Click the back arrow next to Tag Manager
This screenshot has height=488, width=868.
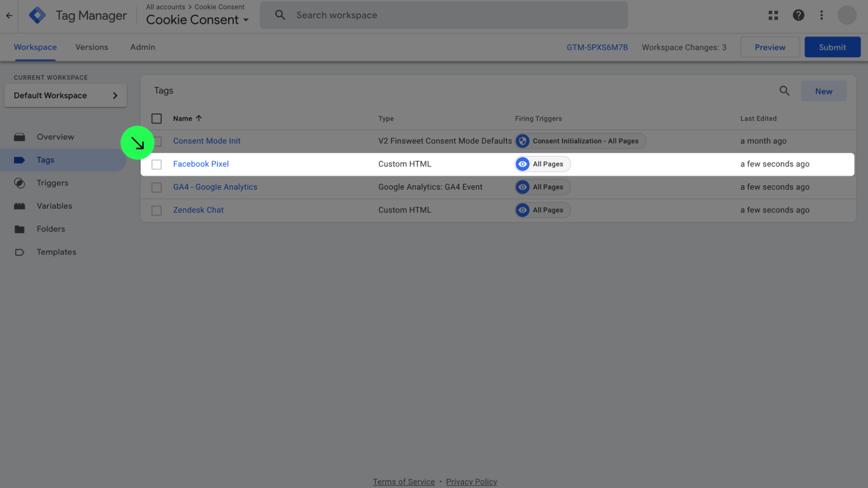pos(9,15)
